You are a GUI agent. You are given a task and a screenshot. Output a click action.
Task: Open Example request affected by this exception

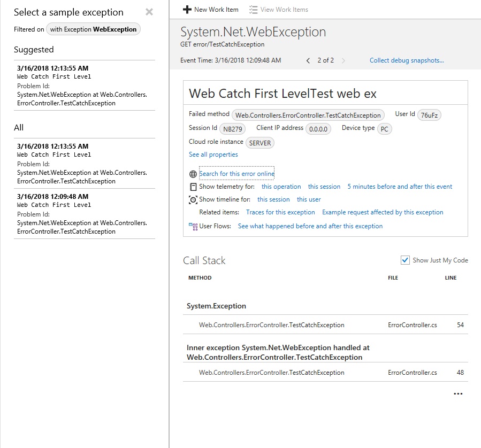(x=383, y=212)
